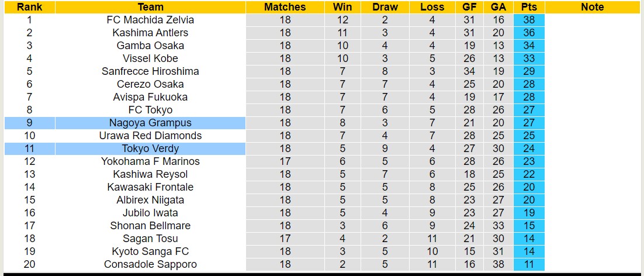Click the Rank column header
Screen dimensions: 644x276
pyautogui.click(x=29, y=7)
